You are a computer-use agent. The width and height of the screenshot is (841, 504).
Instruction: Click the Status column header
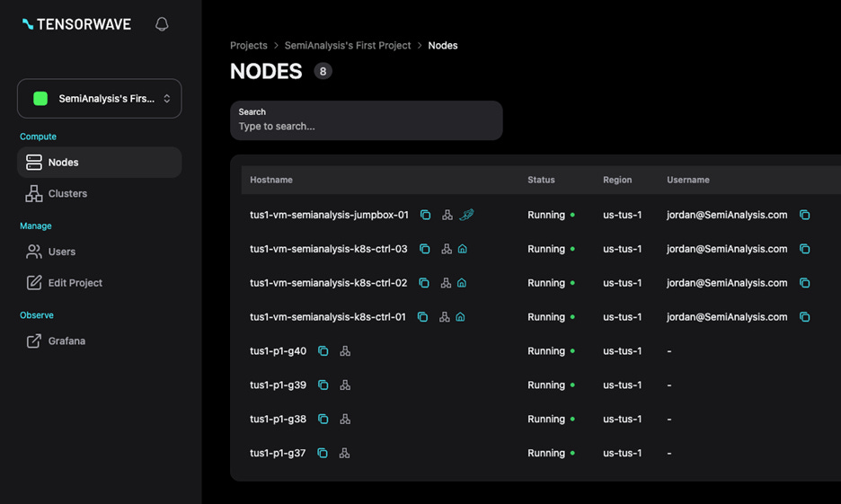tap(541, 181)
